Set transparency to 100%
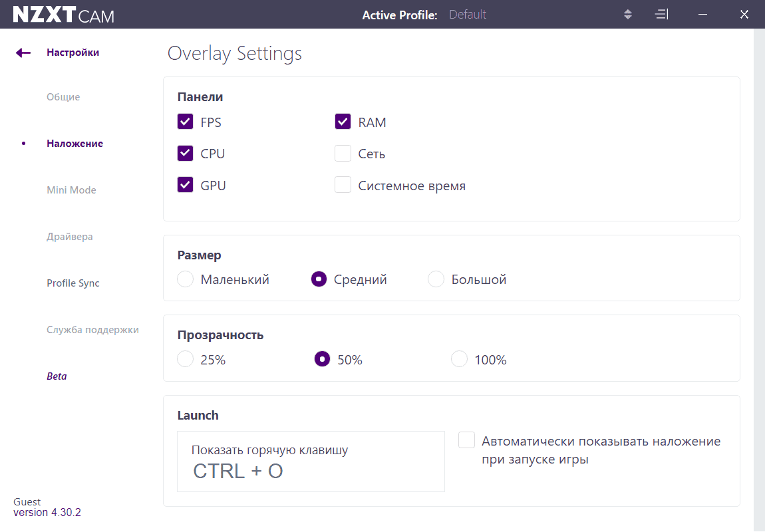765x532 pixels. pos(459,360)
